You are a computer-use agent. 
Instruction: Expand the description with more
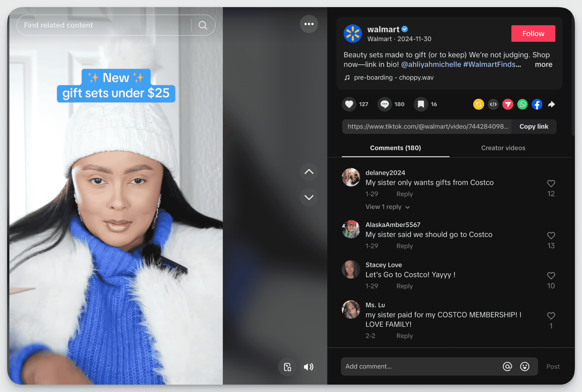pos(543,64)
